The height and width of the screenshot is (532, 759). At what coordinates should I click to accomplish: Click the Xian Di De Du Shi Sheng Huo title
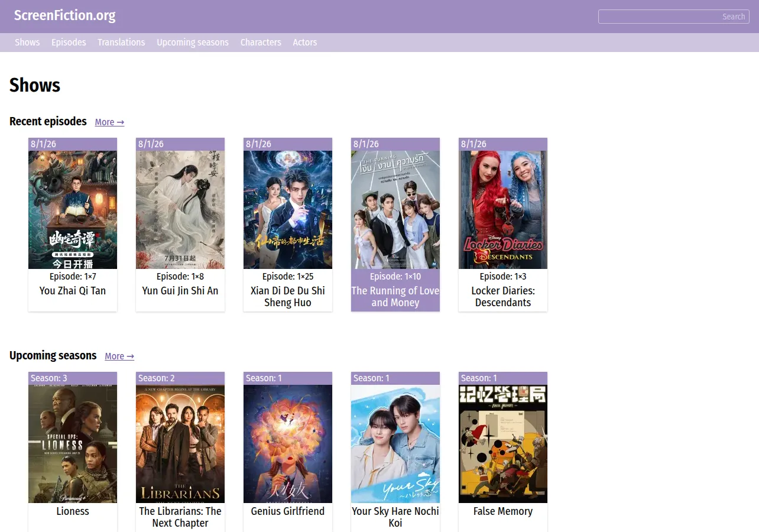click(x=288, y=297)
